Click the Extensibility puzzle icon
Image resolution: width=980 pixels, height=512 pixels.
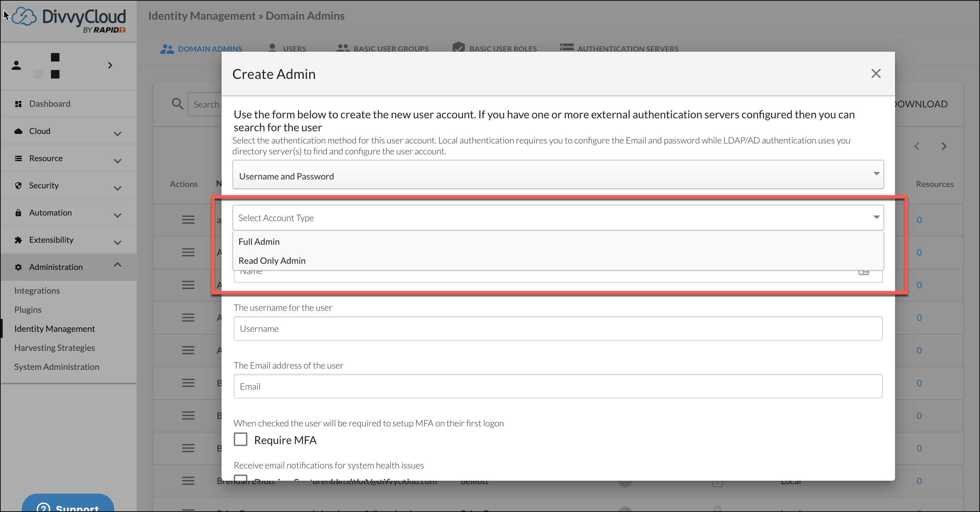pyautogui.click(x=18, y=240)
